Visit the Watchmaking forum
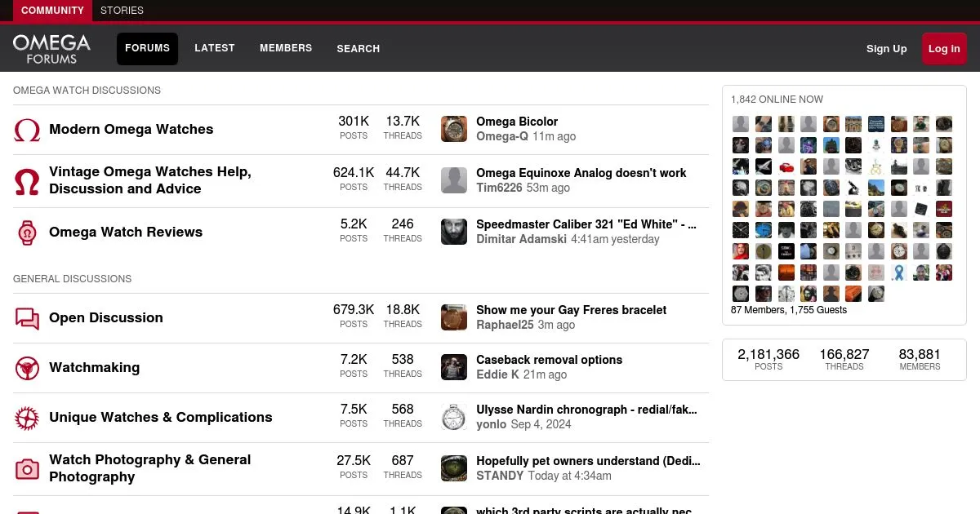The height and width of the screenshot is (514, 980). [95, 367]
